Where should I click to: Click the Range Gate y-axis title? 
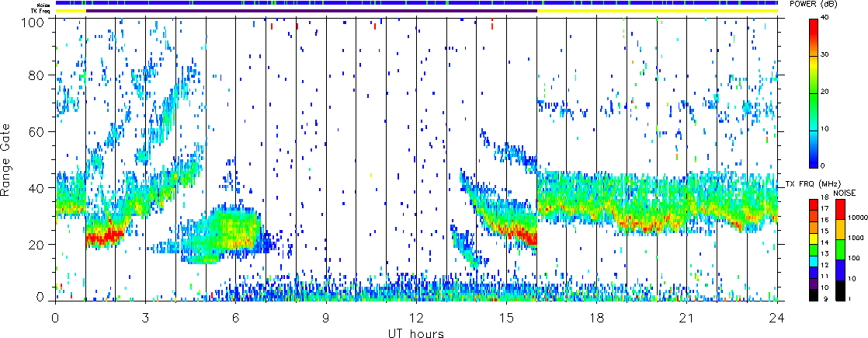[6, 159]
